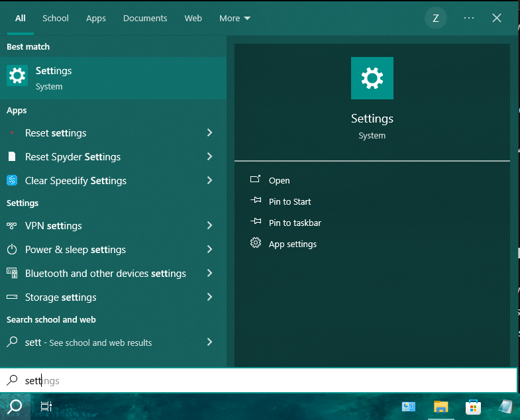
Task: Click the Bluetooth and other devices icon
Action: [12, 273]
